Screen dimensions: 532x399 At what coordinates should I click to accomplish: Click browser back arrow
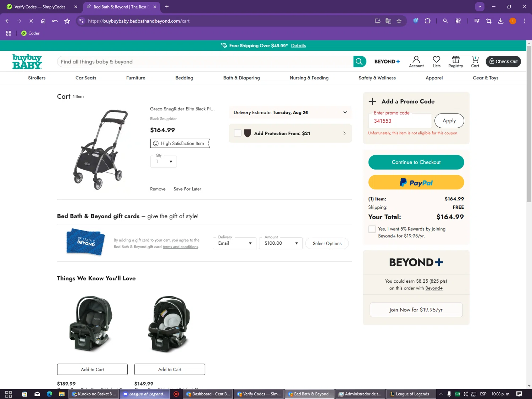click(x=7, y=21)
